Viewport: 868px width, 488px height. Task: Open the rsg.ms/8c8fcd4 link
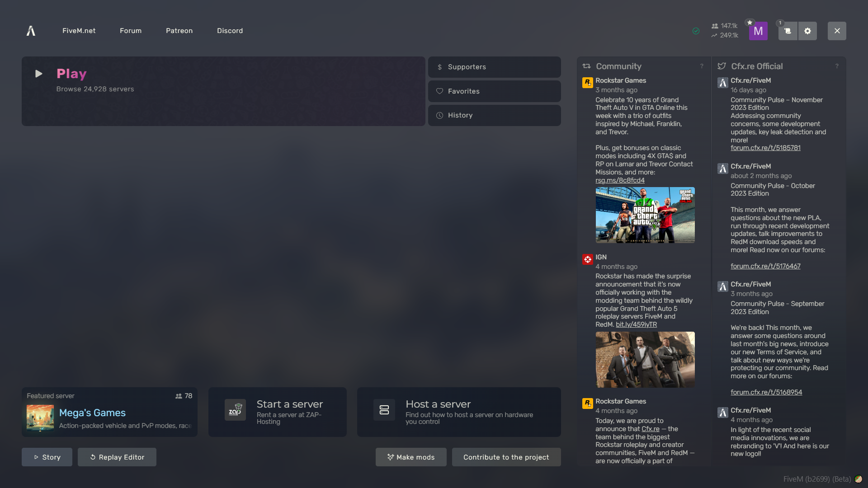pos(620,180)
